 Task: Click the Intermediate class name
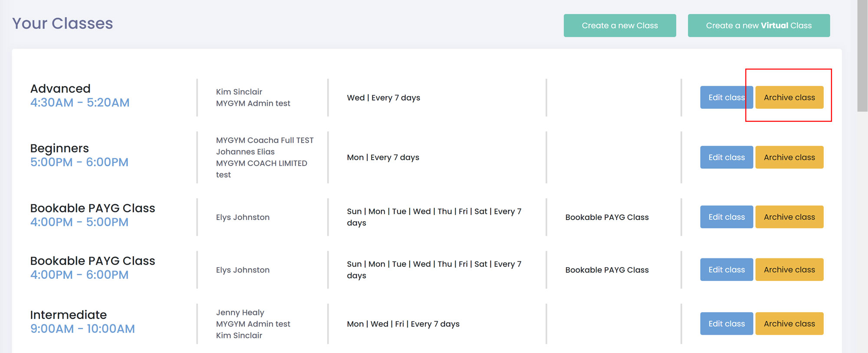(x=68, y=315)
